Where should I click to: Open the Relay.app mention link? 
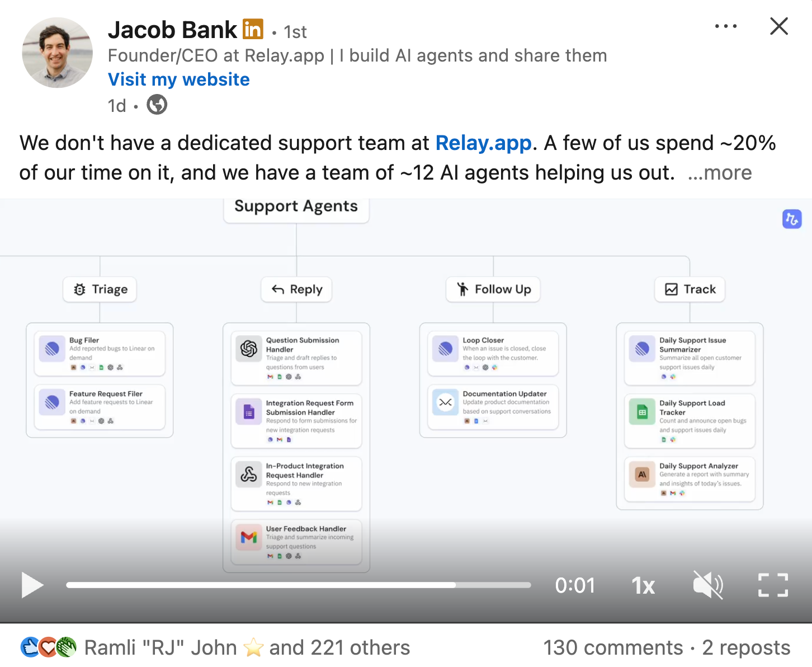(x=484, y=143)
